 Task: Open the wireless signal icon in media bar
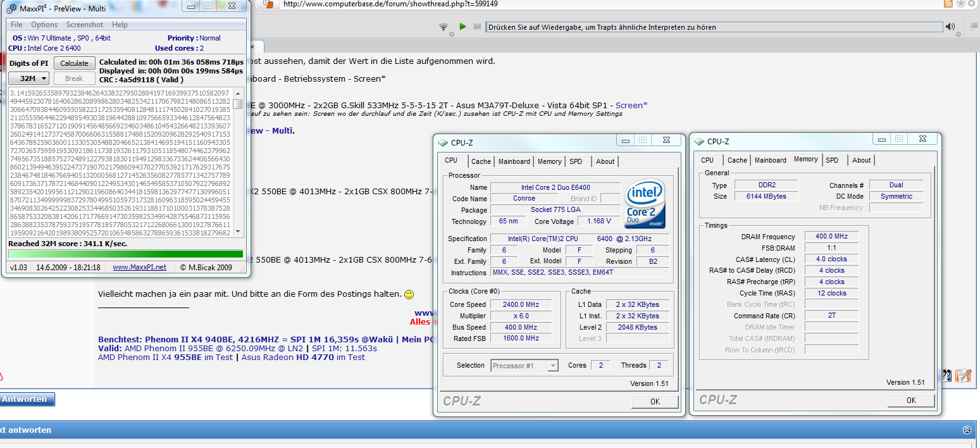point(444,27)
